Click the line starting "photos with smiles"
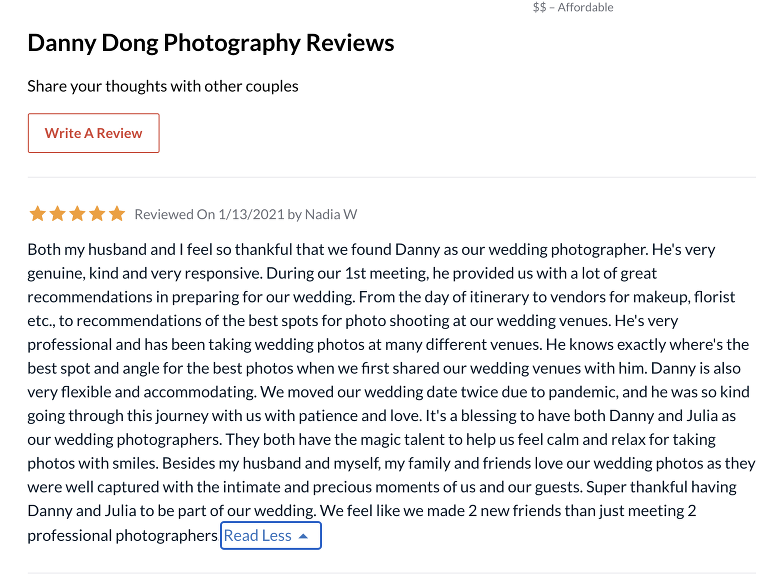 coord(391,464)
